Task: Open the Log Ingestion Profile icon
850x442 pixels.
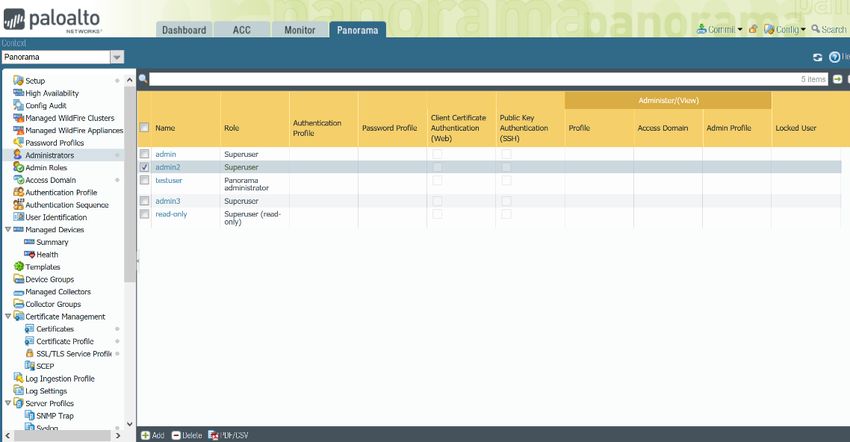Action: pos(18,378)
